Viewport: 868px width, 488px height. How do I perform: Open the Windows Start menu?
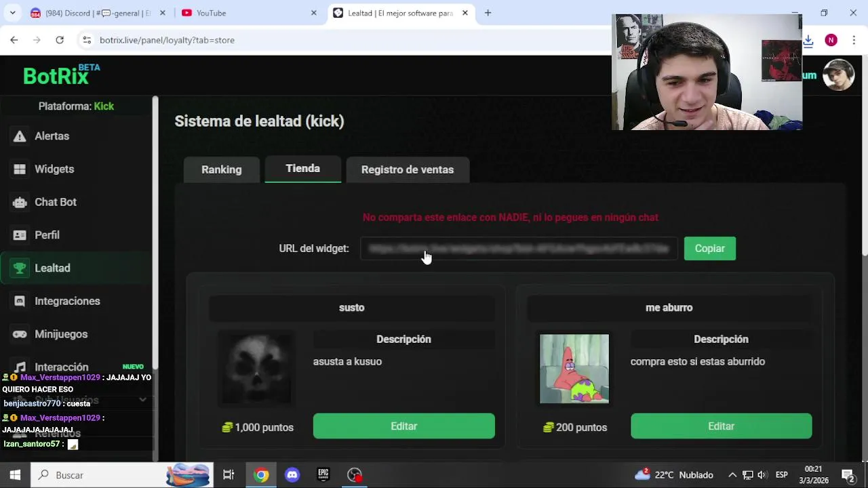click(15, 475)
